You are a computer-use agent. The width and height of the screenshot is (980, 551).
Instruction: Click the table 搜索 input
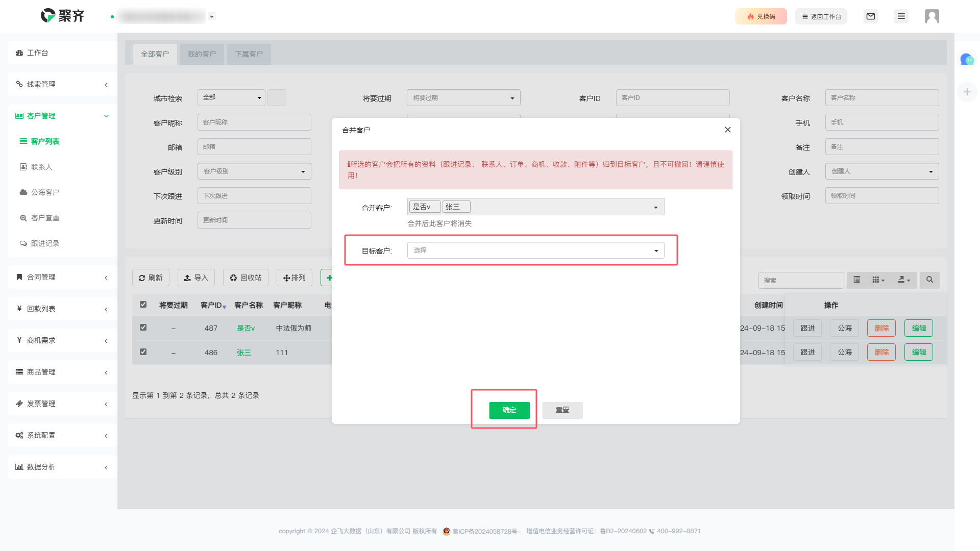pyautogui.click(x=801, y=280)
